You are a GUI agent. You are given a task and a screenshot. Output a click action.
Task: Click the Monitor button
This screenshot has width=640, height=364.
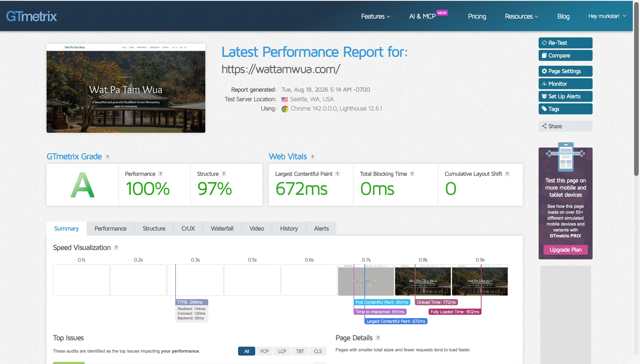click(566, 84)
